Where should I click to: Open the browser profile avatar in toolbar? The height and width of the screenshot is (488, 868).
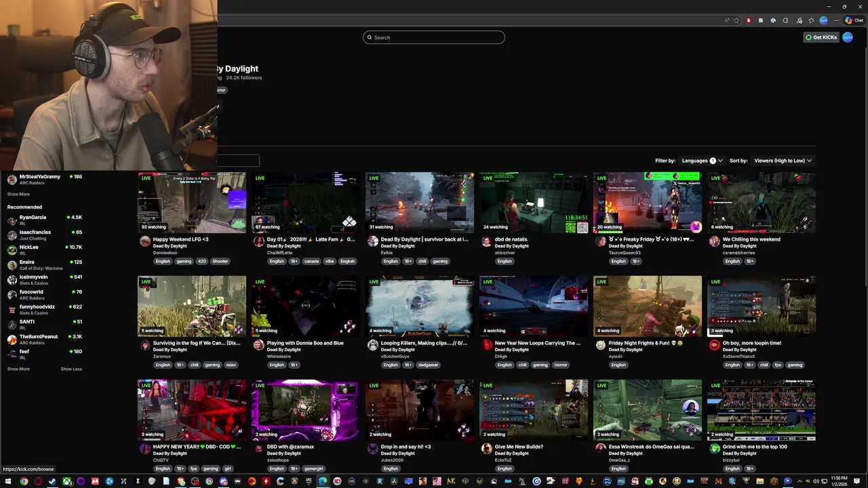(x=823, y=20)
